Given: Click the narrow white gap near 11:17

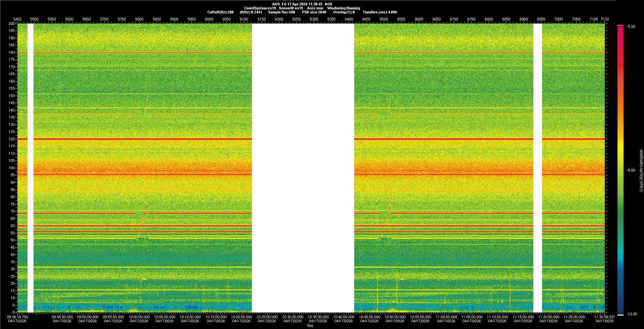Looking at the screenshot, I should (x=537, y=168).
